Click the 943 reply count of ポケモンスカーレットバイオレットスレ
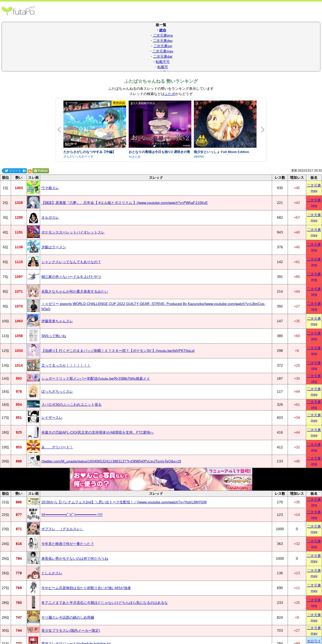 point(280,232)
